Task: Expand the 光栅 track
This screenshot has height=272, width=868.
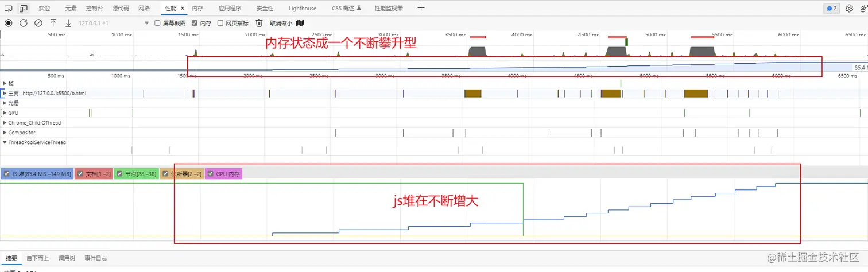Action: (5, 103)
